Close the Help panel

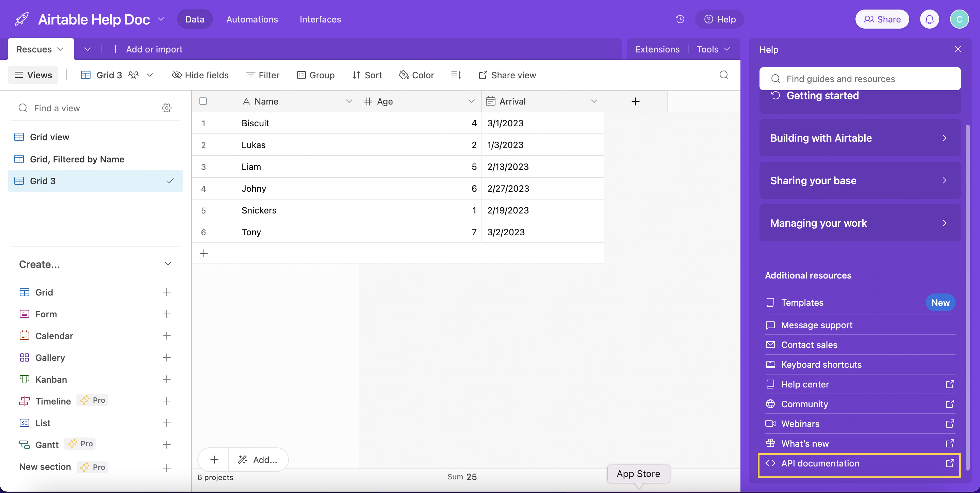click(958, 49)
